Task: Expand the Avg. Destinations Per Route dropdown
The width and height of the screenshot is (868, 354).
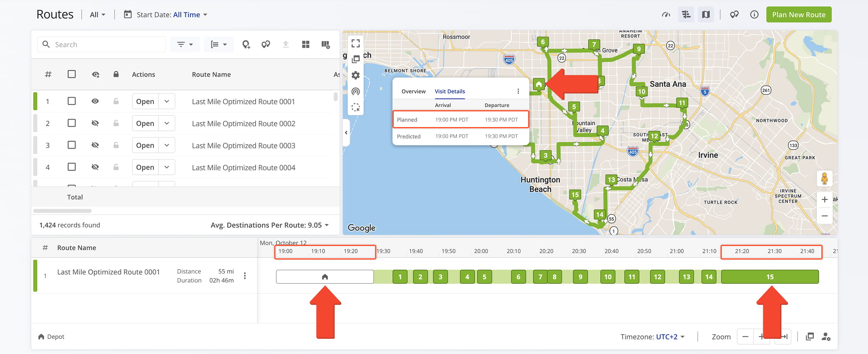Action: coord(270,225)
